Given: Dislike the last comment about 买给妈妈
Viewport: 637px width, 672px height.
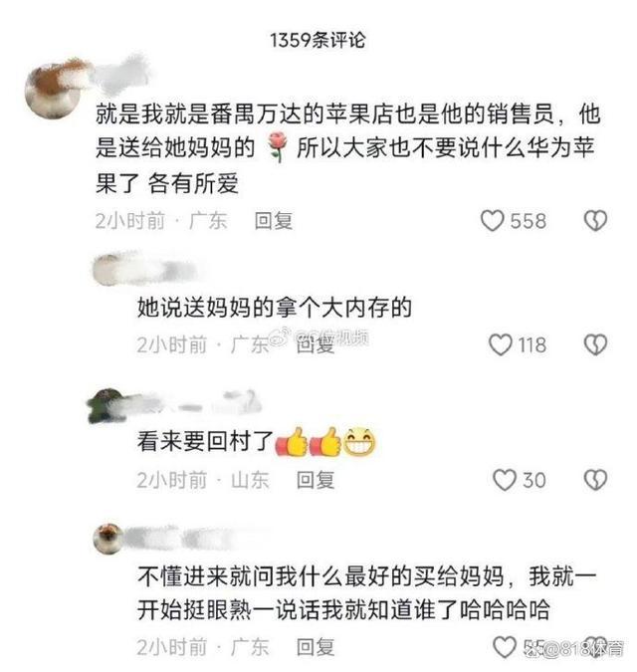Looking at the screenshot, I should pos(596,647).
